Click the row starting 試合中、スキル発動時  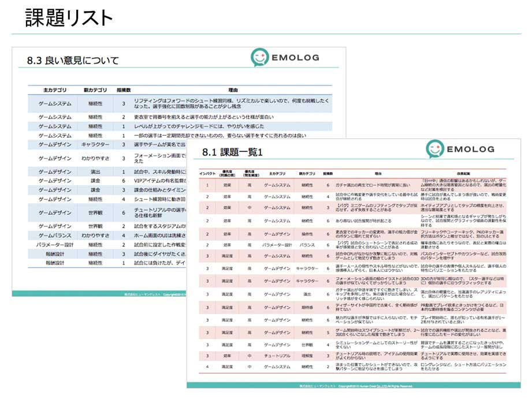(107, 171)
